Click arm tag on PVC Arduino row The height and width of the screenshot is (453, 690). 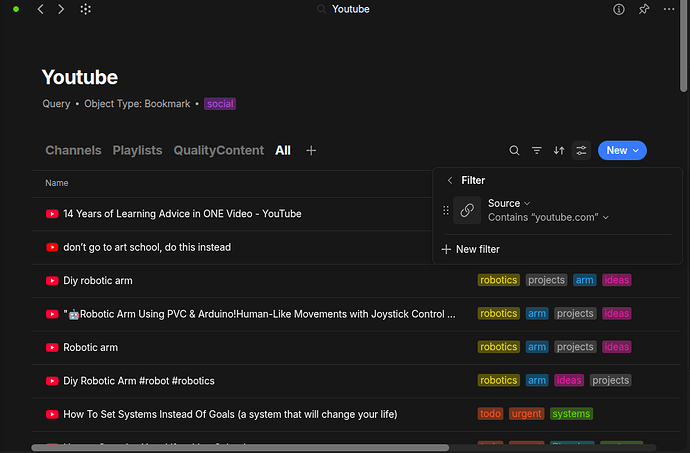[x=537, y=314]
